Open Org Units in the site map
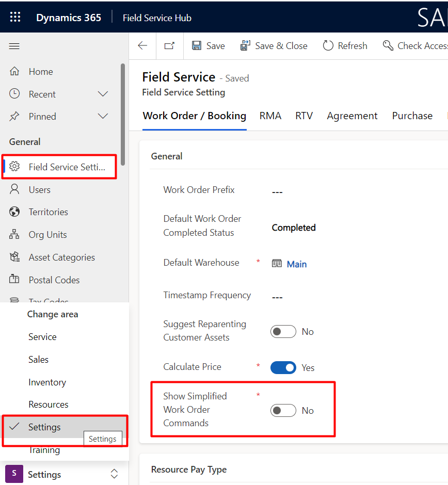The width and height of the screenshot is (448, 485). tap(47, 235)
